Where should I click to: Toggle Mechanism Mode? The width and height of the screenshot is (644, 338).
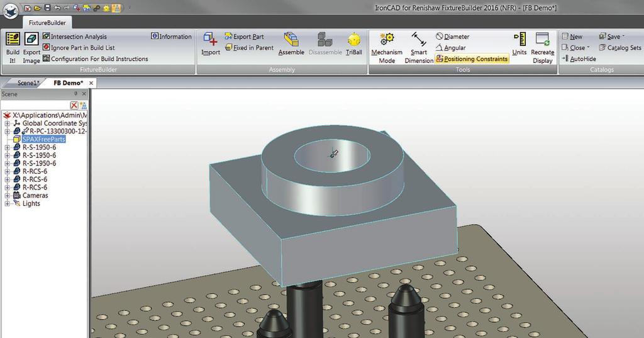(387, 48)
